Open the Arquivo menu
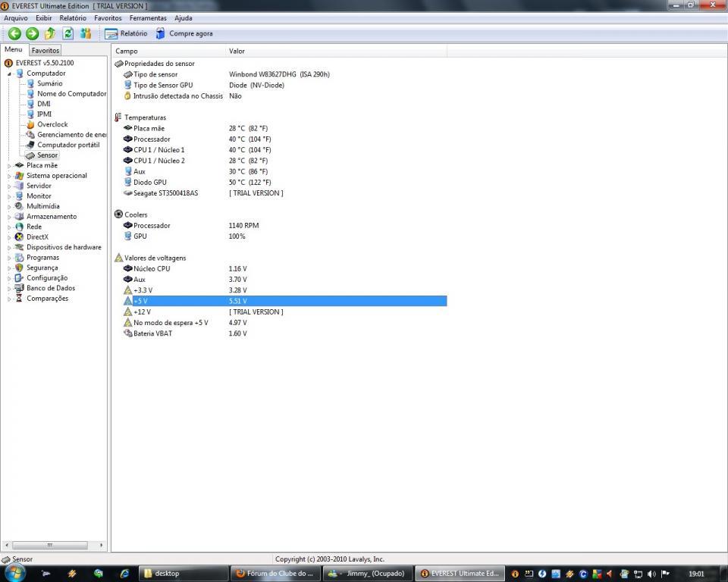This screenshot has height=582, width=728. (16, 18)
